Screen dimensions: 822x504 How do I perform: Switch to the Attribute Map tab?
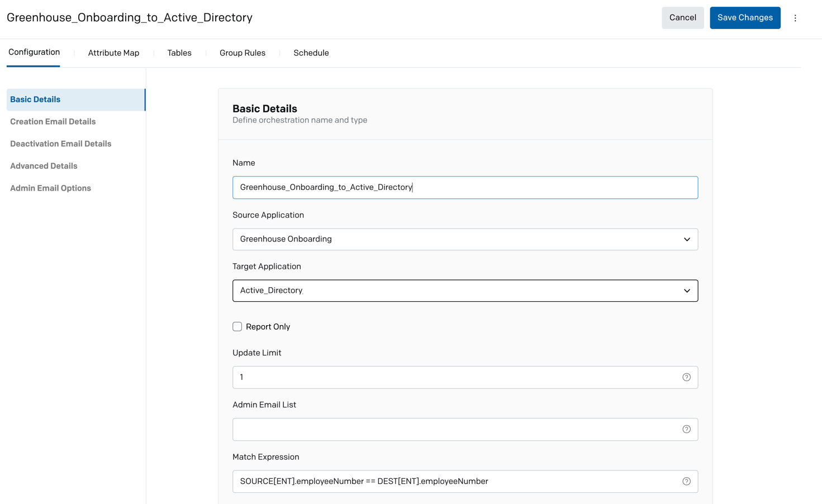[x=113, y=53]
